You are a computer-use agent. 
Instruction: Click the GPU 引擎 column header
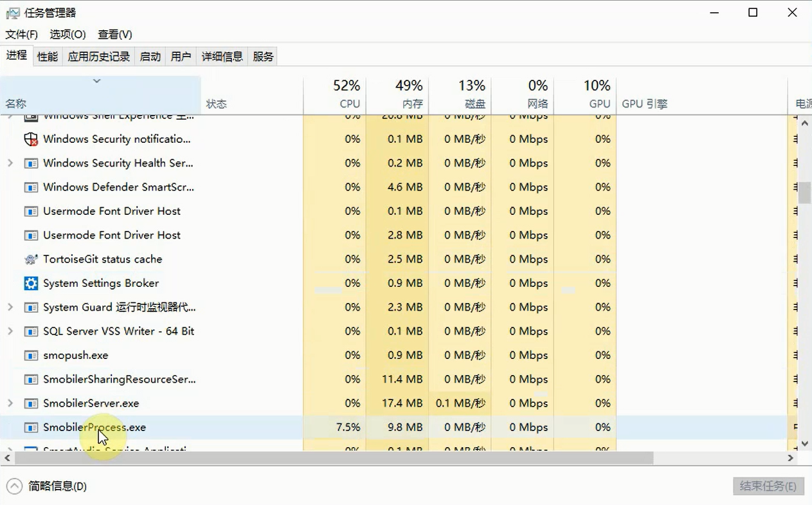coord(702,95)
